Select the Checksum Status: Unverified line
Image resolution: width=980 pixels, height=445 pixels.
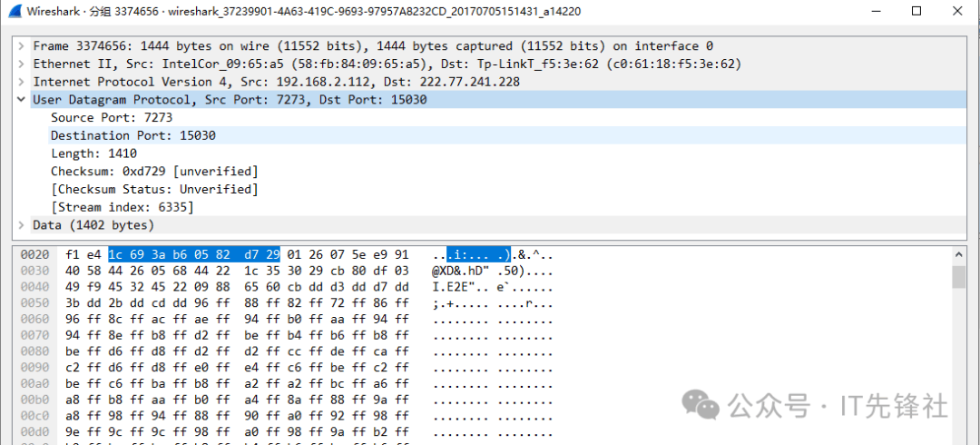pyautogui.click(x=154, y=189)
